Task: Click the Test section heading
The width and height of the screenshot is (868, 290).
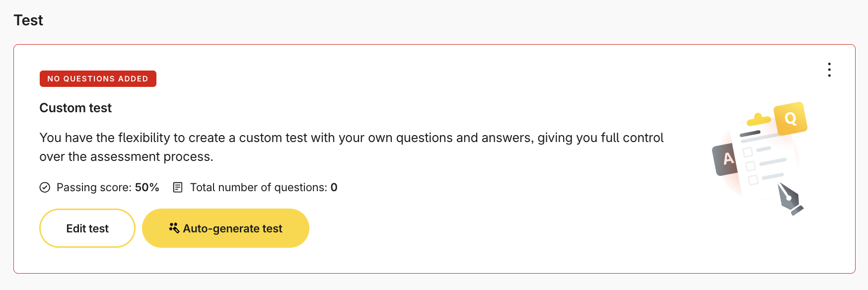Action: pos(28,20)
